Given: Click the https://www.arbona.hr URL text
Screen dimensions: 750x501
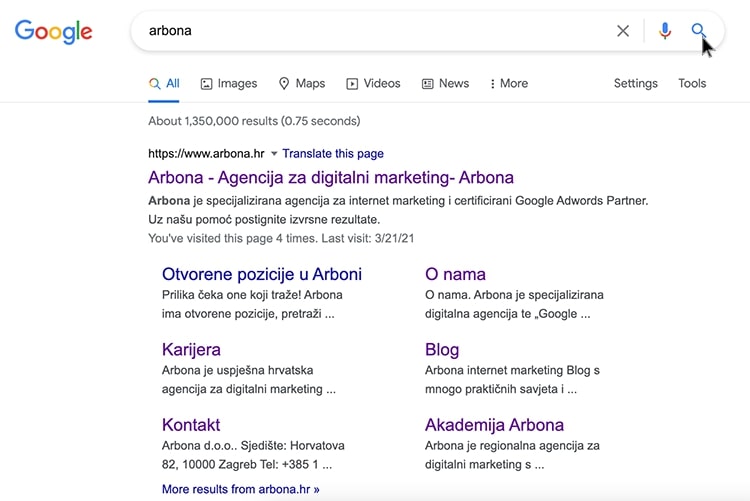Looking at the screenshot, I should coord(206,154).
